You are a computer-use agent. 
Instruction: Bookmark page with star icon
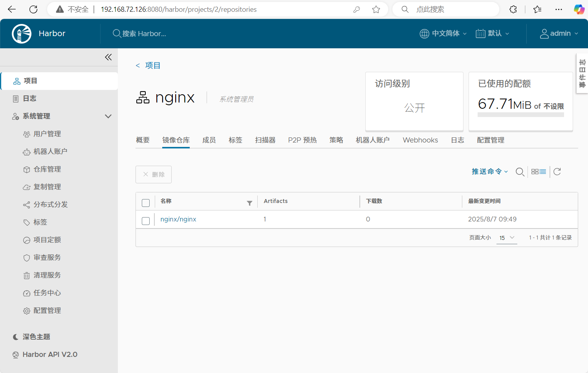click(x=376, y=9)
